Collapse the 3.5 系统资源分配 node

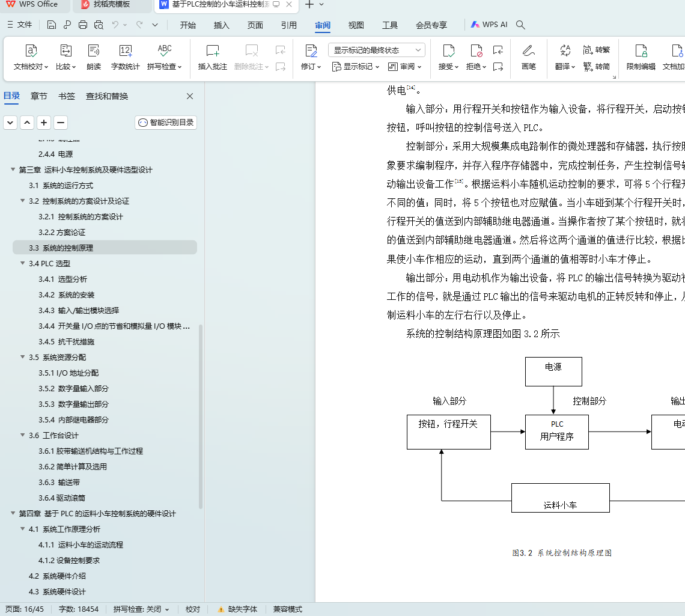tap(23, 357)
